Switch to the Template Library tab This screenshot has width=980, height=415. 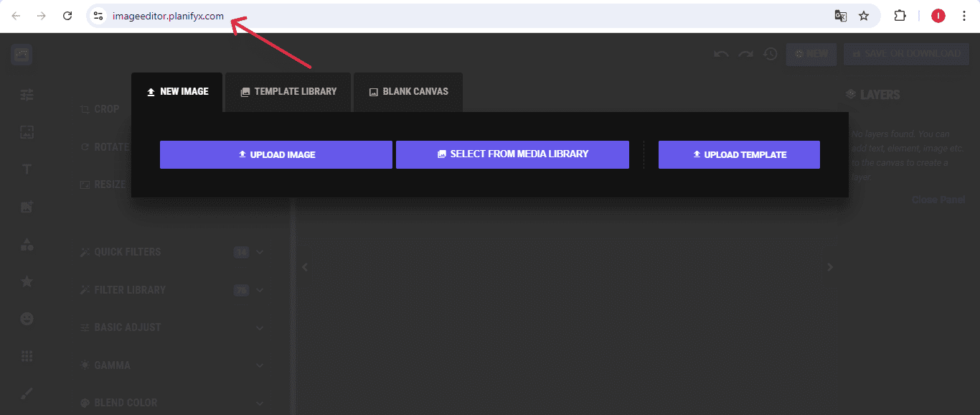click(x=288, y=92)
